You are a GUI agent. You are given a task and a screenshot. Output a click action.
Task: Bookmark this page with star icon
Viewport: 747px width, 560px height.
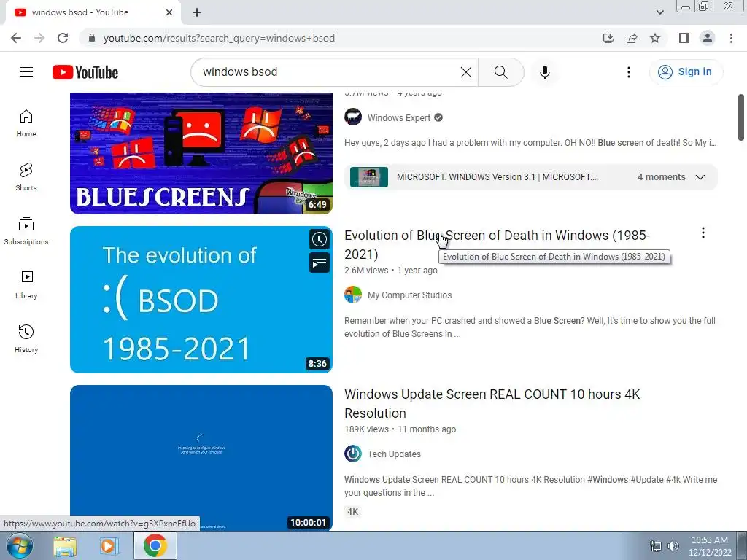click(x=655, y=38)
